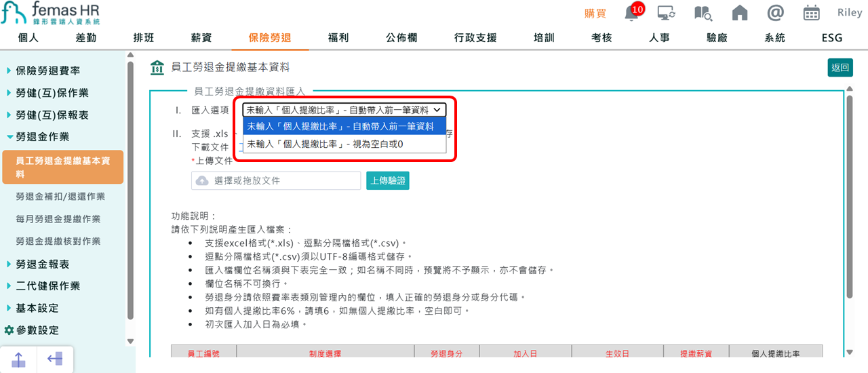Click the 員工編號 column header
Image resolution: width=868 pixels, height=373 pixels.
203,353
